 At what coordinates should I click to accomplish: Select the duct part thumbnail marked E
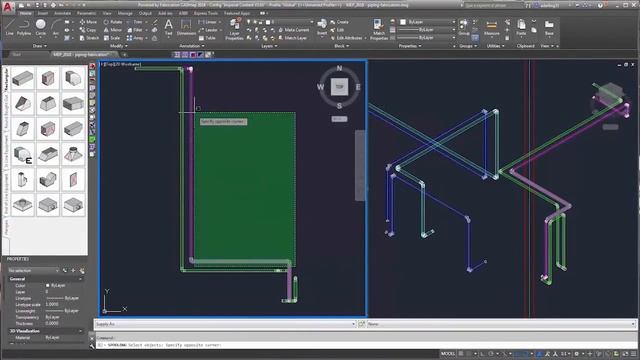click(x=22, y=154)
